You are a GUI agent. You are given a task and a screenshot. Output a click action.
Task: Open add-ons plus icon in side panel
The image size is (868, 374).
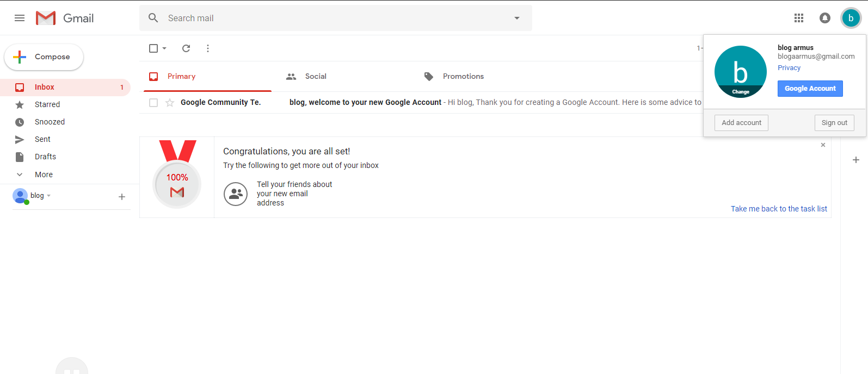pos(856,160)
